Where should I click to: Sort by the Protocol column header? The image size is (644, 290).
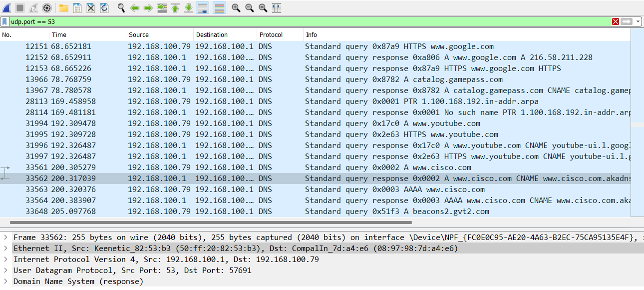coord(280,35)
